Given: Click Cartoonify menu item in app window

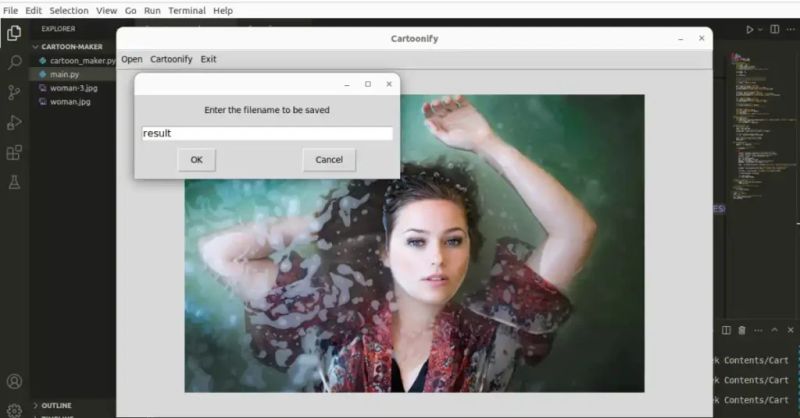Looking at the screenshot, I should click(x=171, y=59).
